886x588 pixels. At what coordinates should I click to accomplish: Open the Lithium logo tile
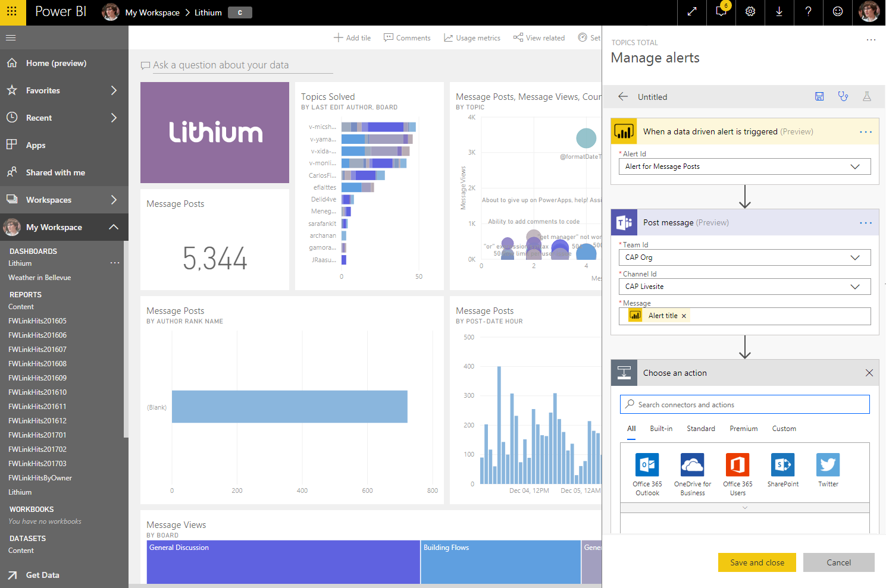point(215,133)
